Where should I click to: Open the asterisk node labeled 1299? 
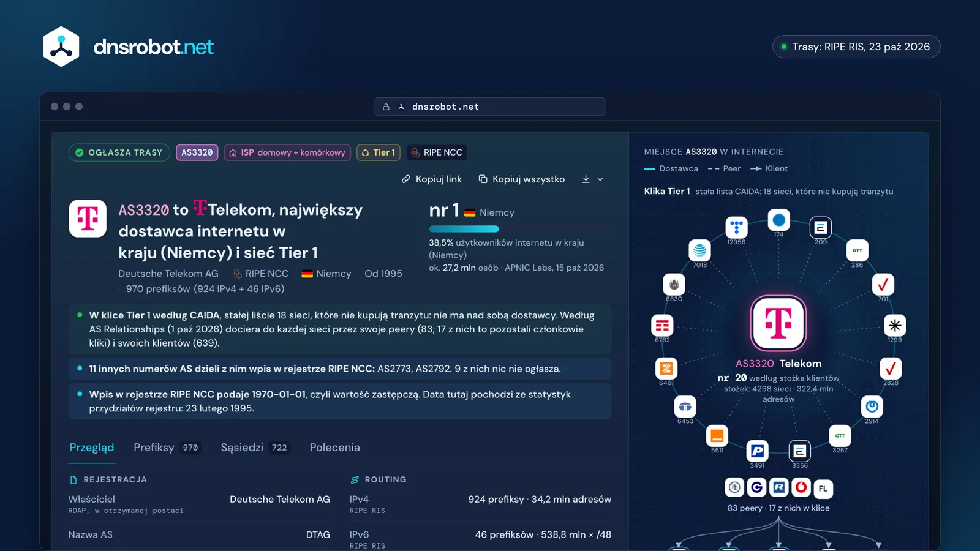[895, 325]
